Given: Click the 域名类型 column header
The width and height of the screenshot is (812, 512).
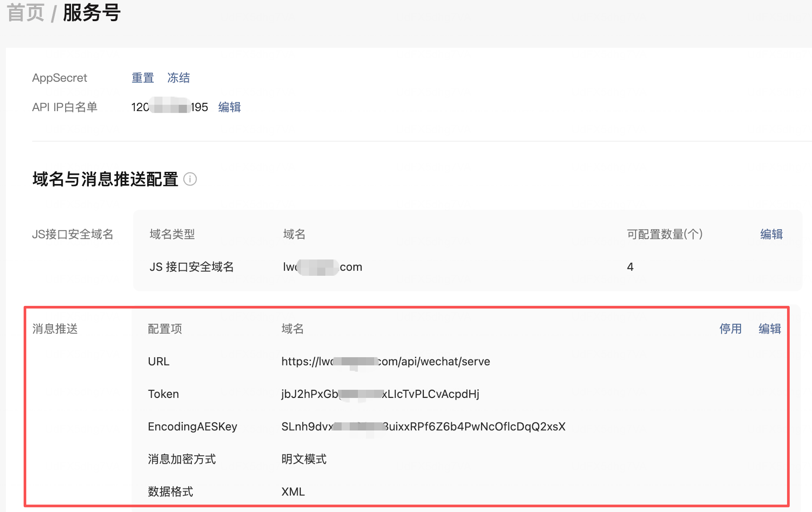Looking at the screenshot, I should [172, 234].
